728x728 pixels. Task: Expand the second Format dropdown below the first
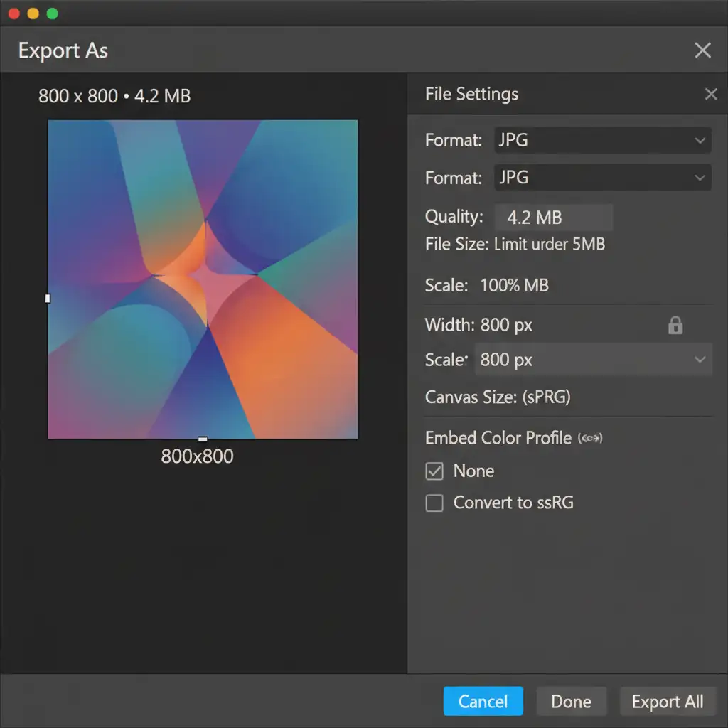[602, 178]
